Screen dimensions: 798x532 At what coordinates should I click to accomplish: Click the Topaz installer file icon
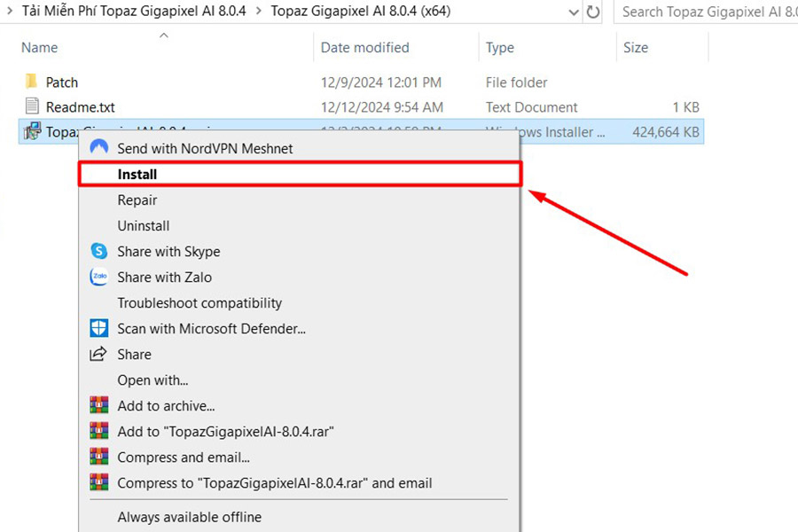(x=32, y=131)
